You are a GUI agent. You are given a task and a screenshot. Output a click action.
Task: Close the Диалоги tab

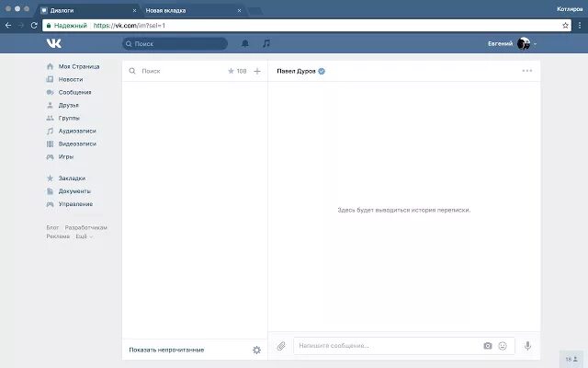coord(134,10)
